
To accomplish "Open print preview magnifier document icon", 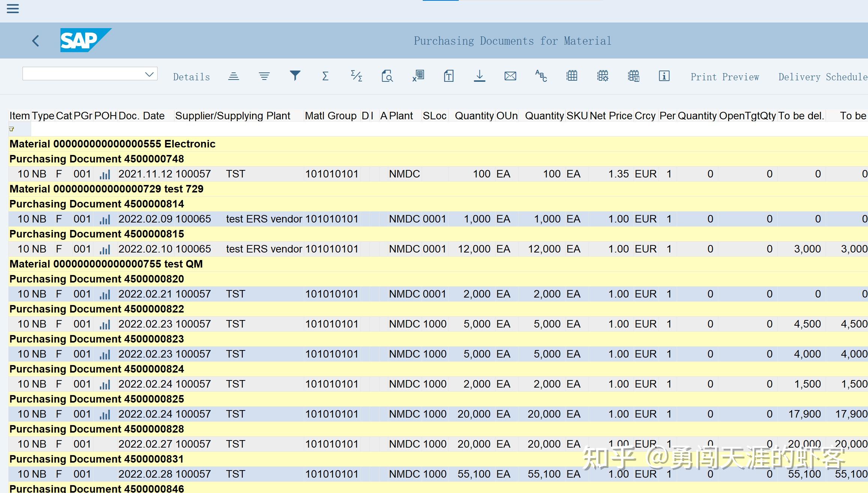I will (387, 76).
